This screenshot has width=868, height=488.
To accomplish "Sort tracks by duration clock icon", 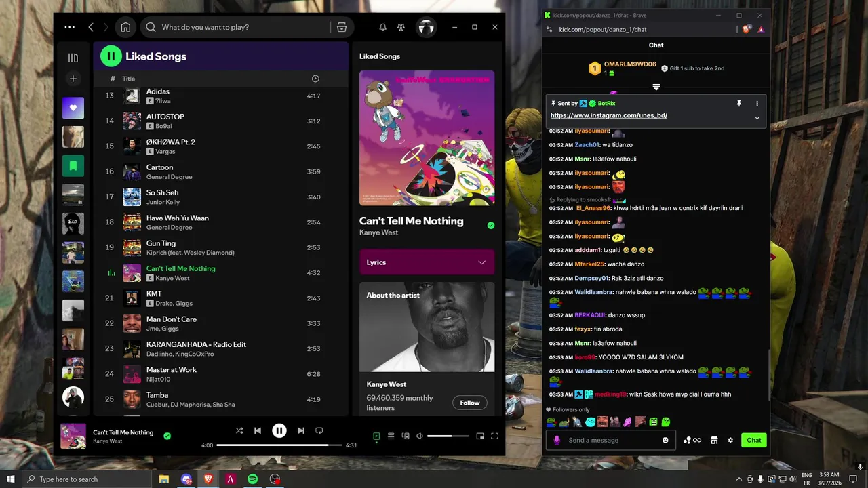I will (315, 79).
